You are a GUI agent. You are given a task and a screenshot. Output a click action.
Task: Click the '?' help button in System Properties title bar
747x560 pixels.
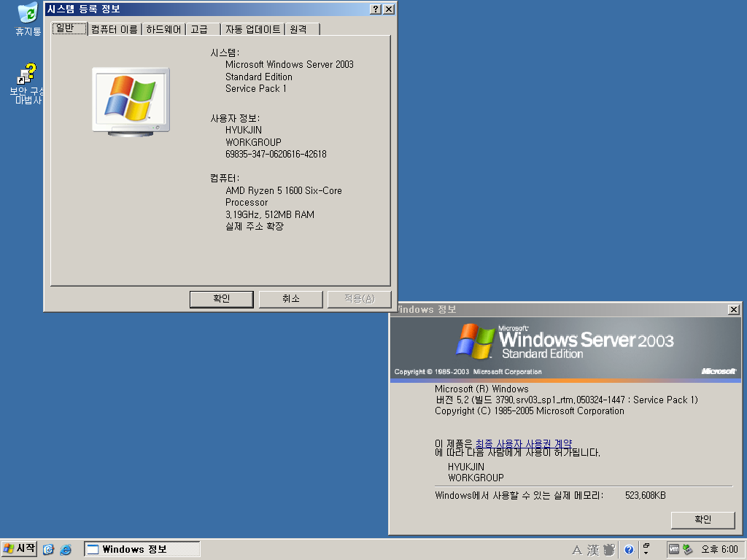coord(376,9)
